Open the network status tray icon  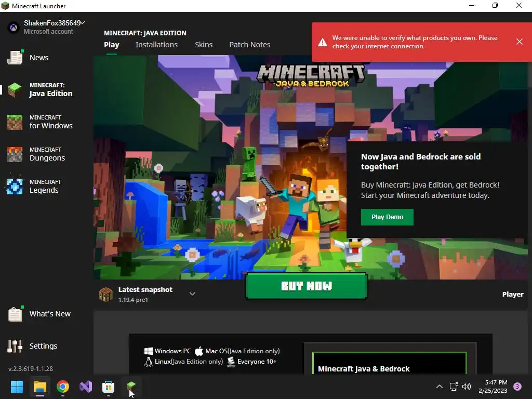point(454,387)
